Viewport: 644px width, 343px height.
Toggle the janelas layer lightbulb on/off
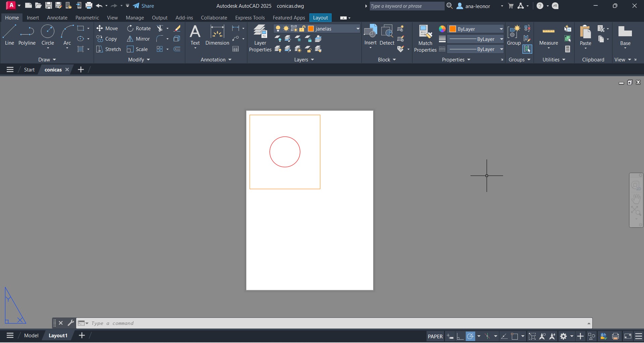[x=278, y=29]
